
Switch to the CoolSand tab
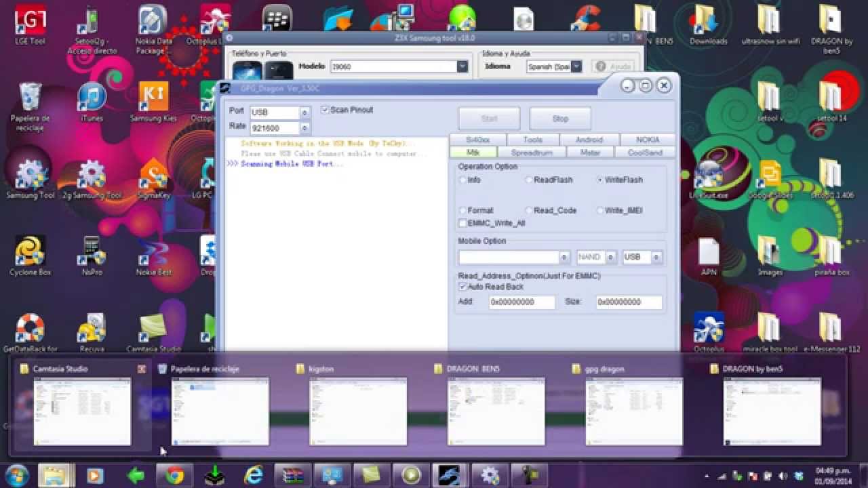(645, 152)
